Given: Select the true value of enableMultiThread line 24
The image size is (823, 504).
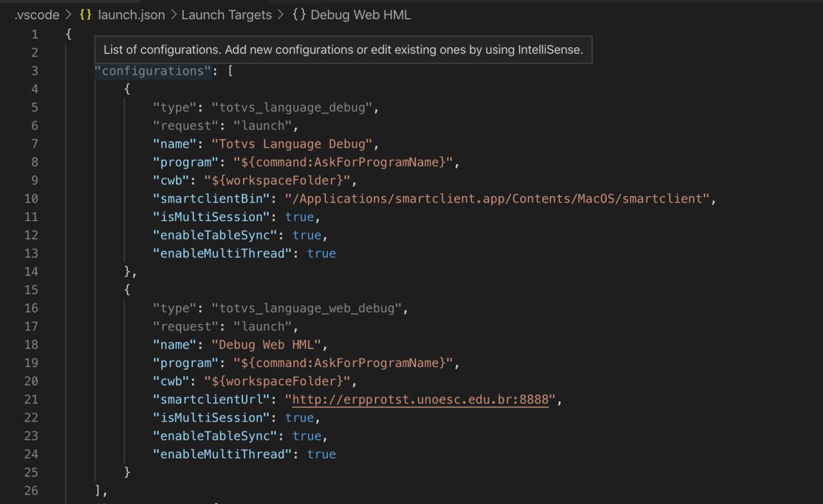Looking at the screenshot, I should pyautogui.click(x=321, y=454).
